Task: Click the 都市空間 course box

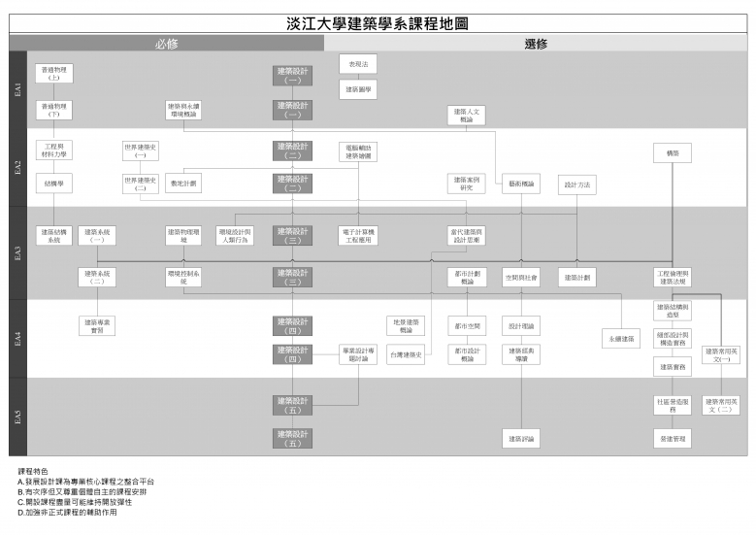Action: (467, 325)
